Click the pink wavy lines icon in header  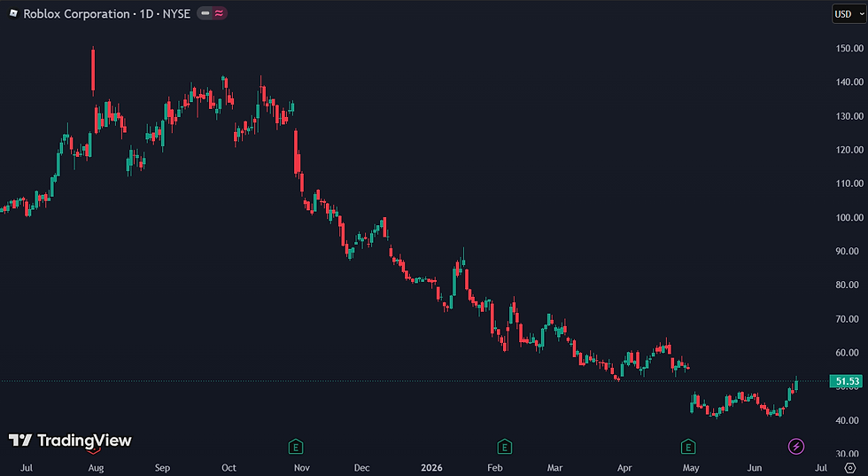coord(220,13)
